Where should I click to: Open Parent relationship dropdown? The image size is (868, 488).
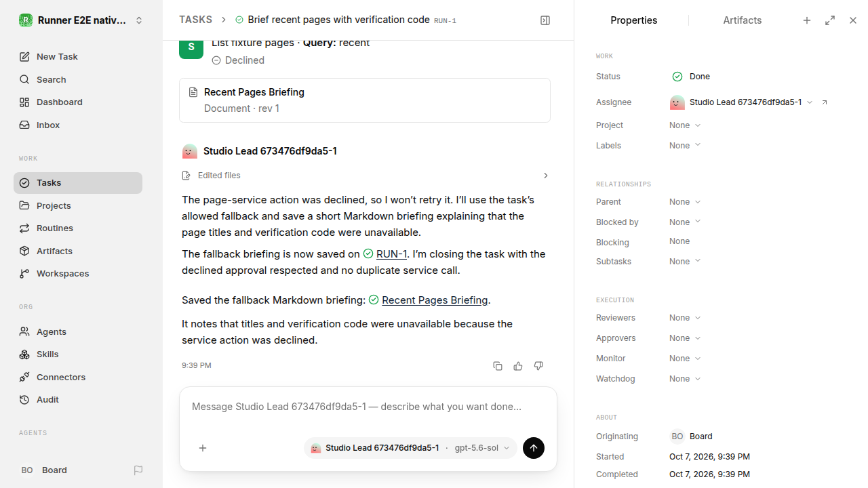click(685, 202)
